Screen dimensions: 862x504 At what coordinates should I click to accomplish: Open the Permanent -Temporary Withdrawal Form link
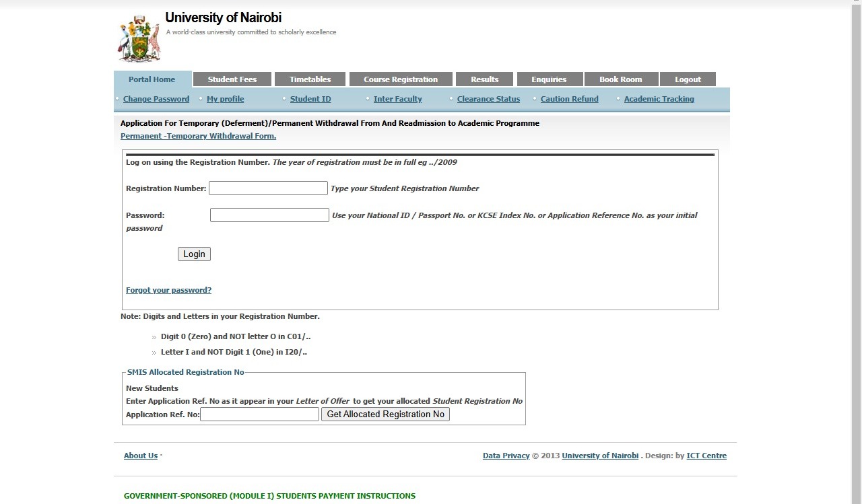coord(199,136)
